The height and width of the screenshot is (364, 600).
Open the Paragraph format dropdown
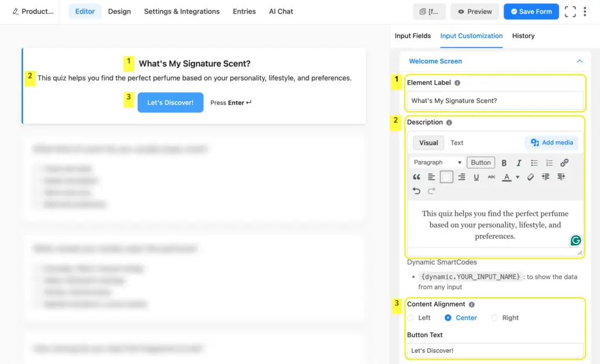tap(437, 163)
